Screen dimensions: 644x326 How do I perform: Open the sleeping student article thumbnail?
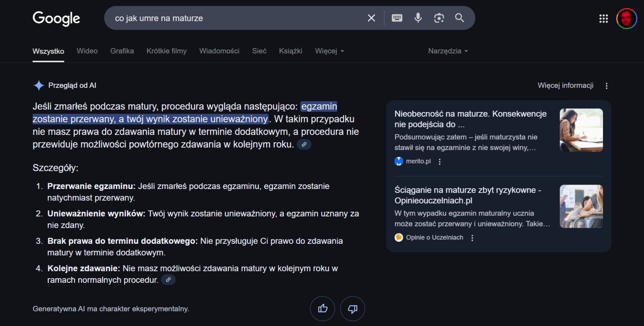coord(581,206)
